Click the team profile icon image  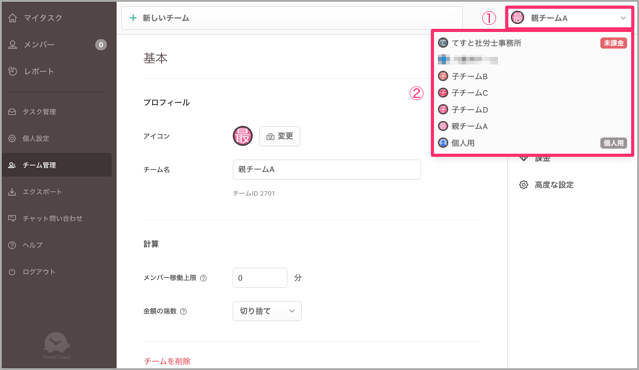click(242, 136)
